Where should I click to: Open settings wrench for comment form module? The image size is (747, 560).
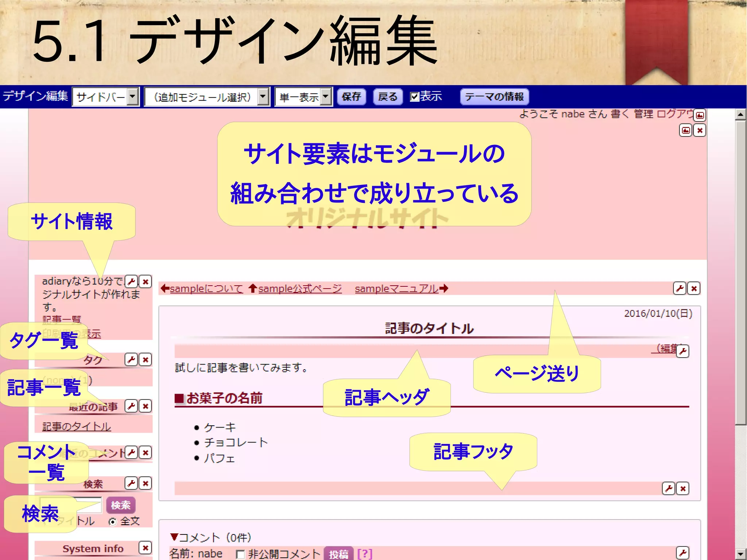[x=683, y=552]
